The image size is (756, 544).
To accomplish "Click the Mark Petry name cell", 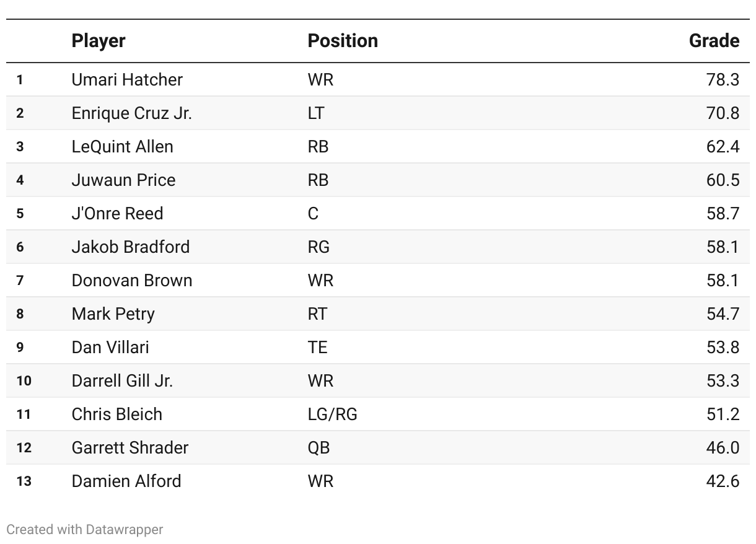I will (x=113, y=314).
